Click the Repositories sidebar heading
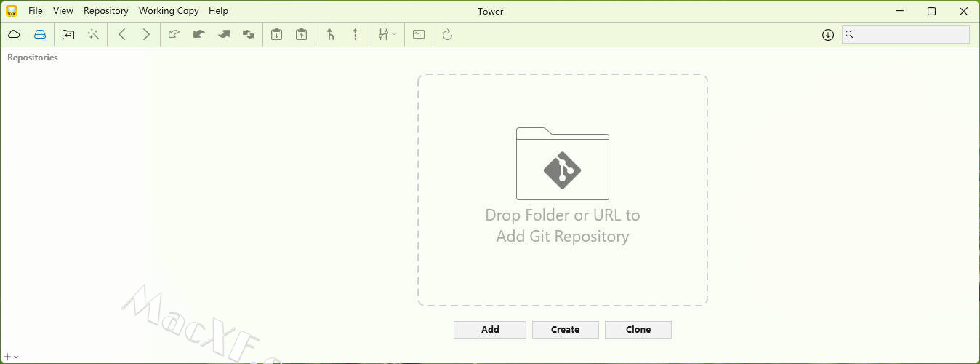Screen dimensions: 980x364 [33, 58]
